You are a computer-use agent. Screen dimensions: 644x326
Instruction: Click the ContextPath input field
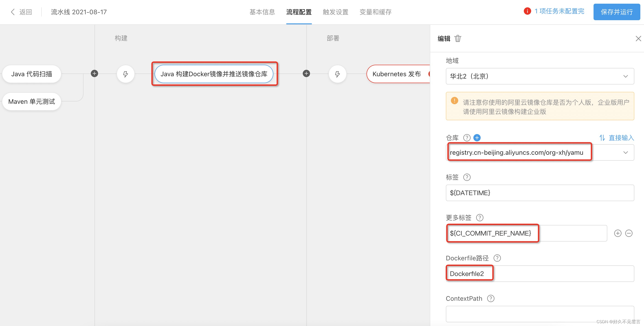(x=540, y=314)
